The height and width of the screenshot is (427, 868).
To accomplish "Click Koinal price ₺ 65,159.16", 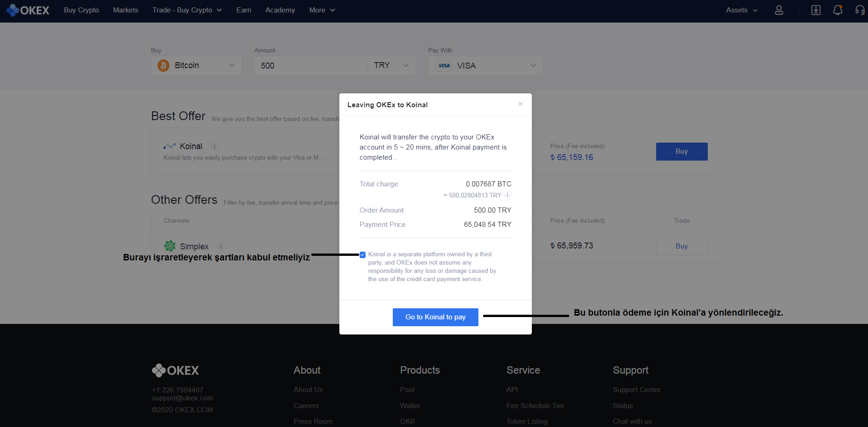I will coord(571,157).
